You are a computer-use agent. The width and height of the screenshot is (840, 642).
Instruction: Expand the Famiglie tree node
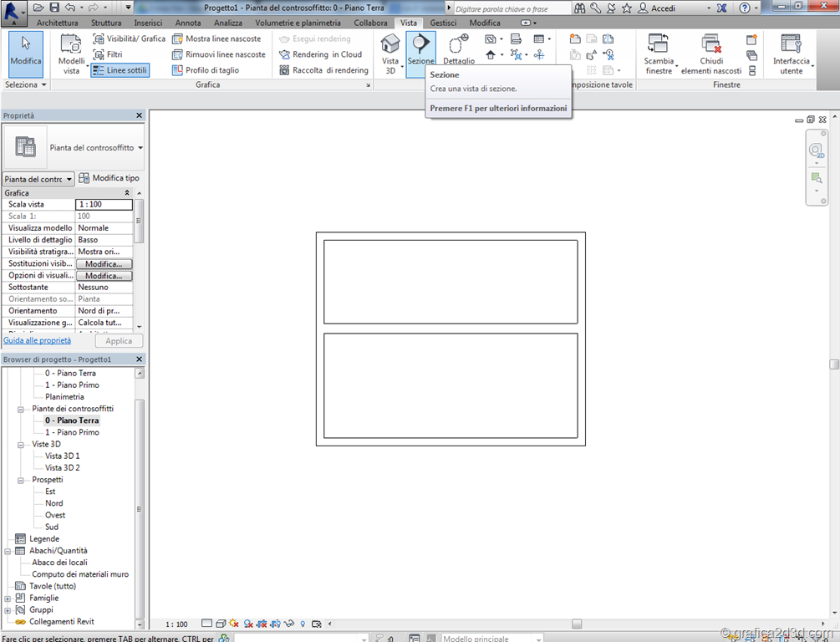tap(8, 599)
